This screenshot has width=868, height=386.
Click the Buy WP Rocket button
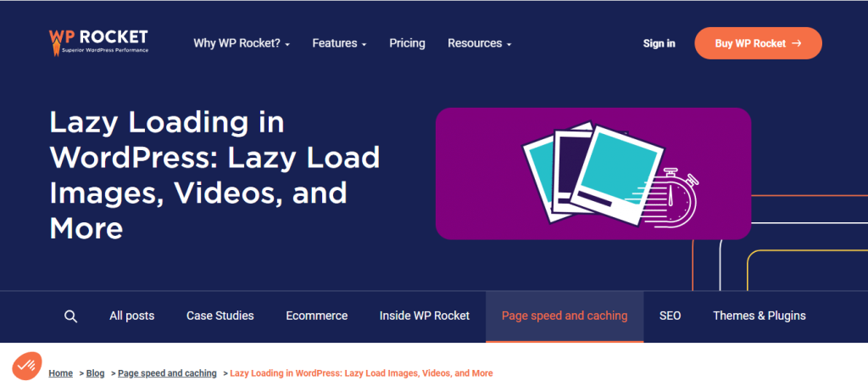[x=758, y=43]
